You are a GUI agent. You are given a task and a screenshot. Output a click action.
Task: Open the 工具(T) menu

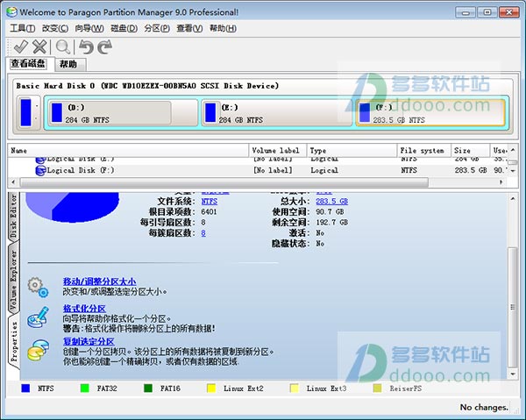23,28
